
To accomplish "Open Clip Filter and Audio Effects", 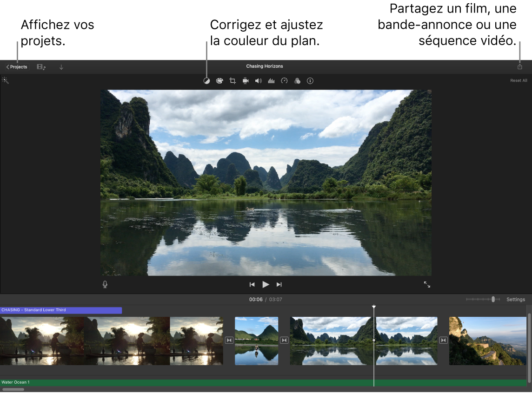I will [297, 81].
